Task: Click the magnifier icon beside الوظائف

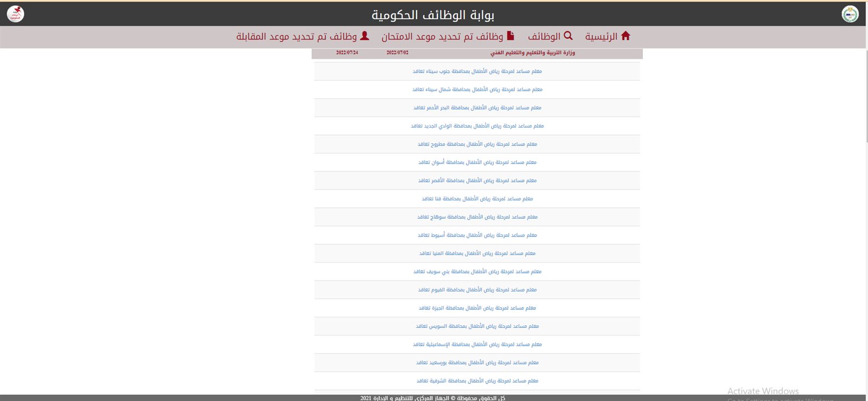Action: click(x=568, y=36)
